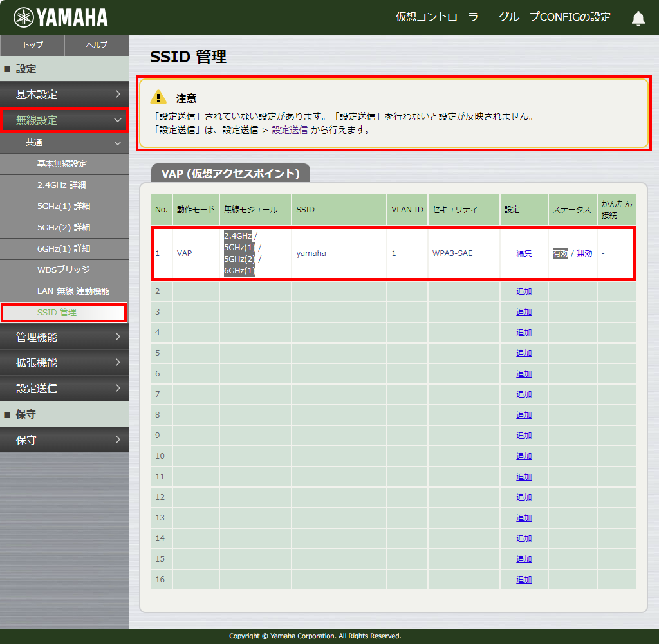Go to 2.4GHz 詳細 settings

(x=62, y=185)
